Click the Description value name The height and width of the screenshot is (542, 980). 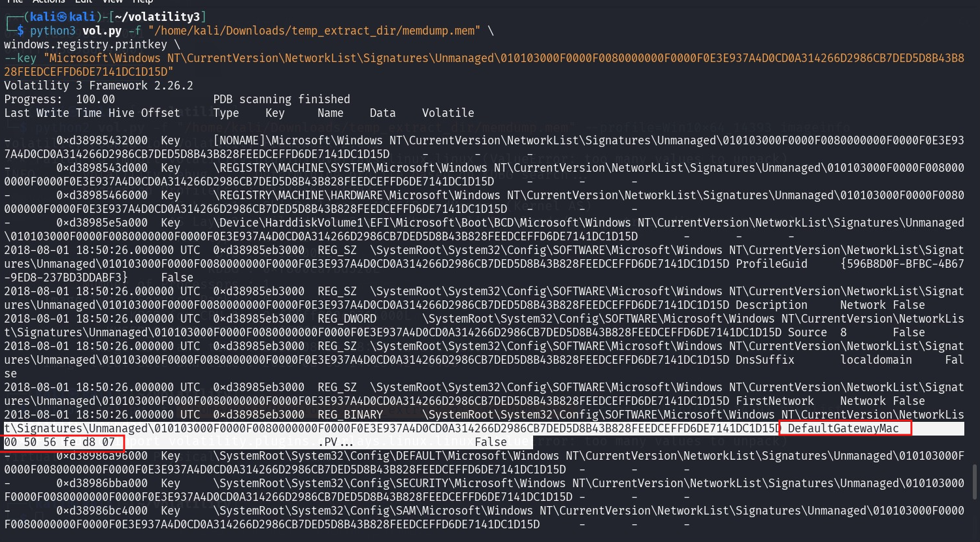pos(772,305)
